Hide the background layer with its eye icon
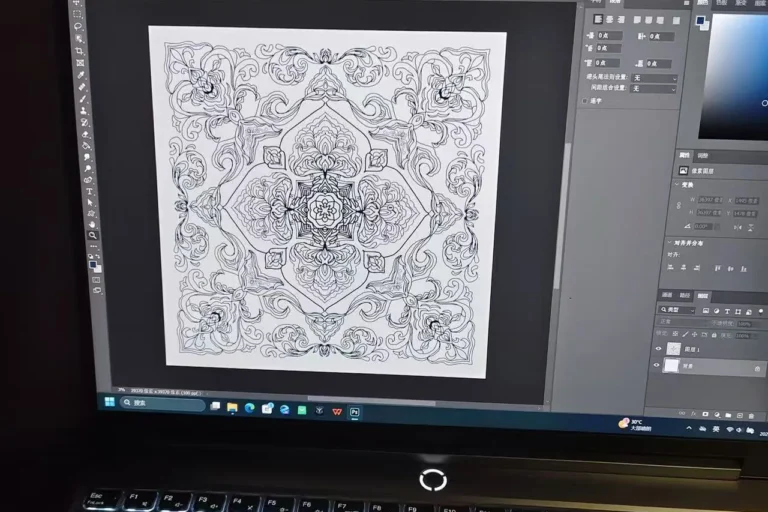 [656, 365]
